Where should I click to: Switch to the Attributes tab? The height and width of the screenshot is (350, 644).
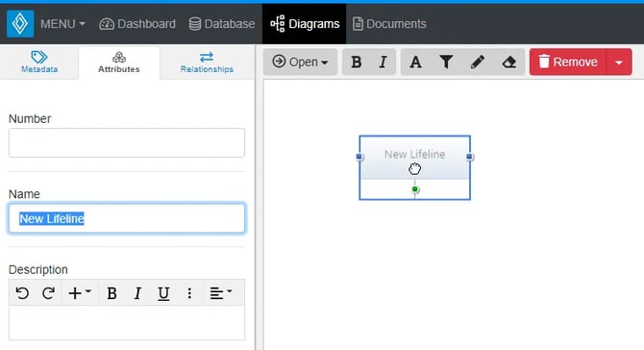click(x=119, y=62)
